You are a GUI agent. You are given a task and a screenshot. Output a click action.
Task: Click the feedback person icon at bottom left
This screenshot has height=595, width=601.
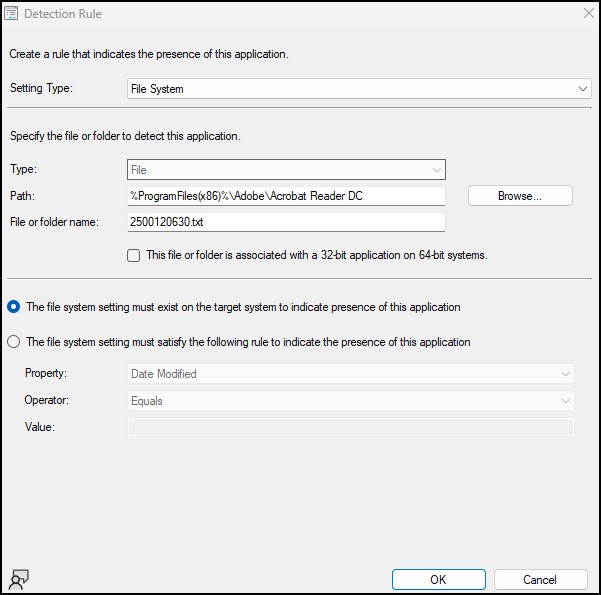click(18, 579)
